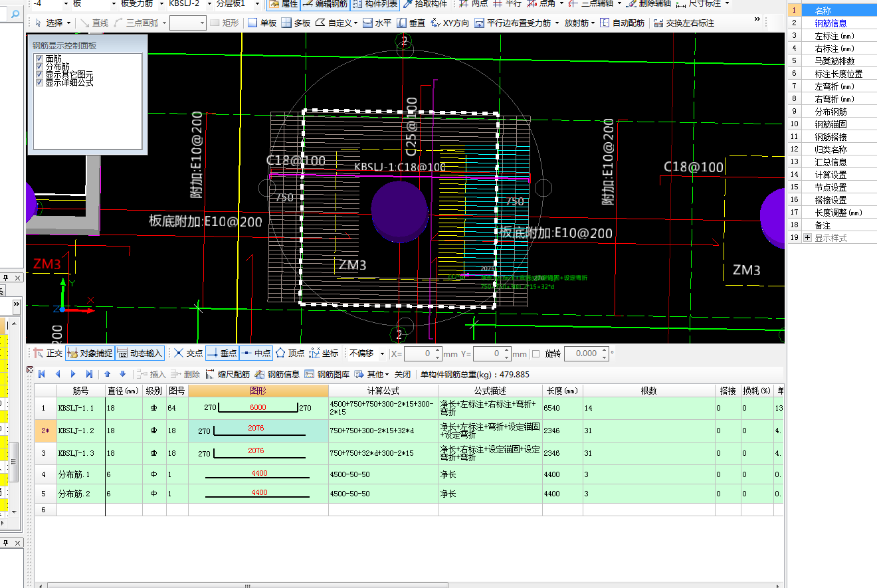The image size is (877, 588).
Task: Expand 显示样式 property row
Action: point(808,238)
